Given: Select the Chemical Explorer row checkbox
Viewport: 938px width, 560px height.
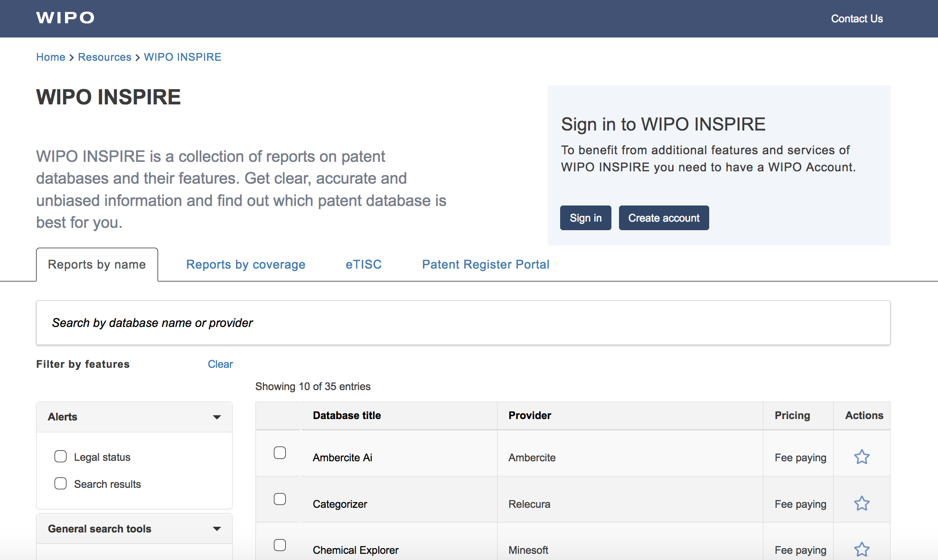Looking at the screenshot, I should point(280,545).
